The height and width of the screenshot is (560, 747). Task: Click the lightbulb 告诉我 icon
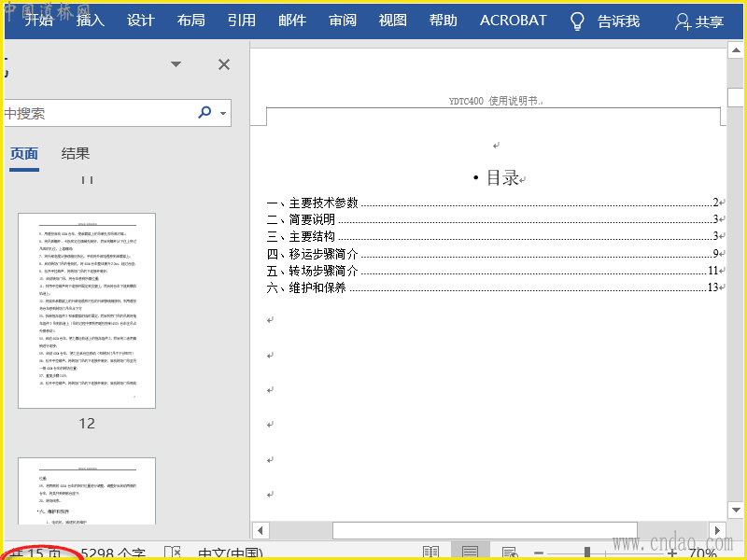pos(577,21)
